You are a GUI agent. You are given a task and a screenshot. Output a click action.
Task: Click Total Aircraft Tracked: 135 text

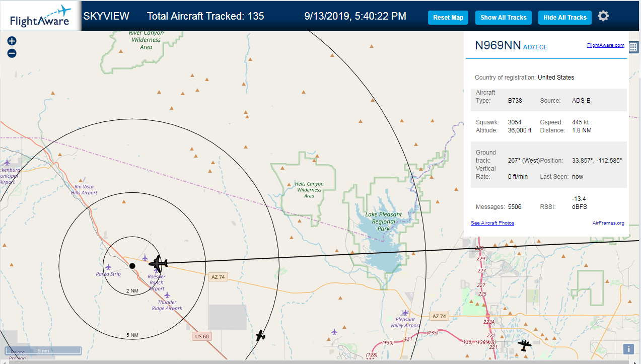[205, 16]
